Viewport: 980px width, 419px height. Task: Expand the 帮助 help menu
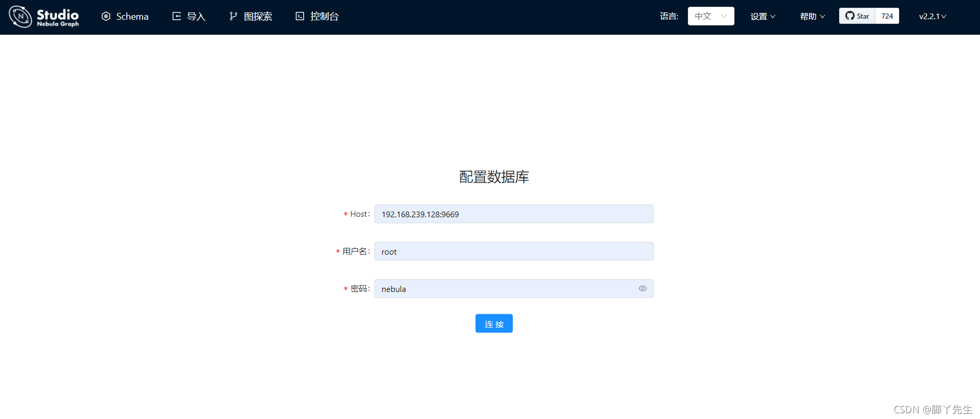[x=813, y=17]
